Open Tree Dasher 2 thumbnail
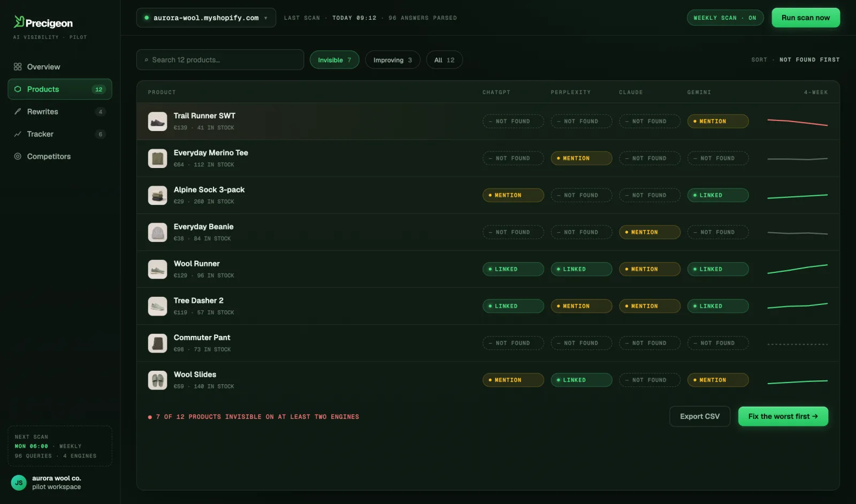Screen dimensions: 856x504 pos(157,306)
